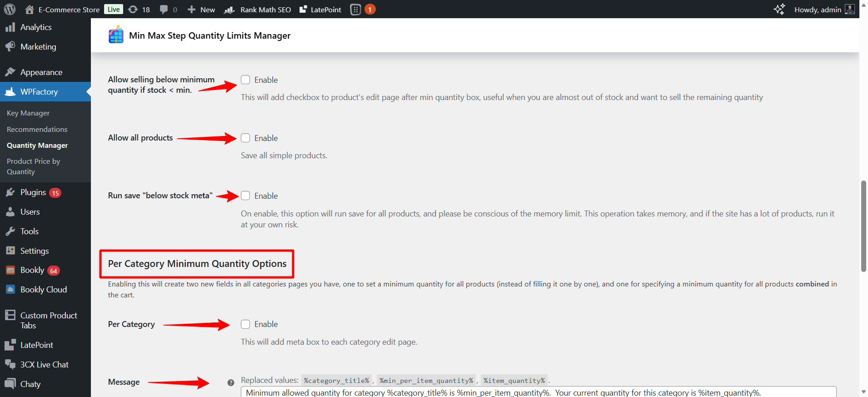
Task: Click the WPFactory sidebar icon
Action: click(x=10, y=92)
